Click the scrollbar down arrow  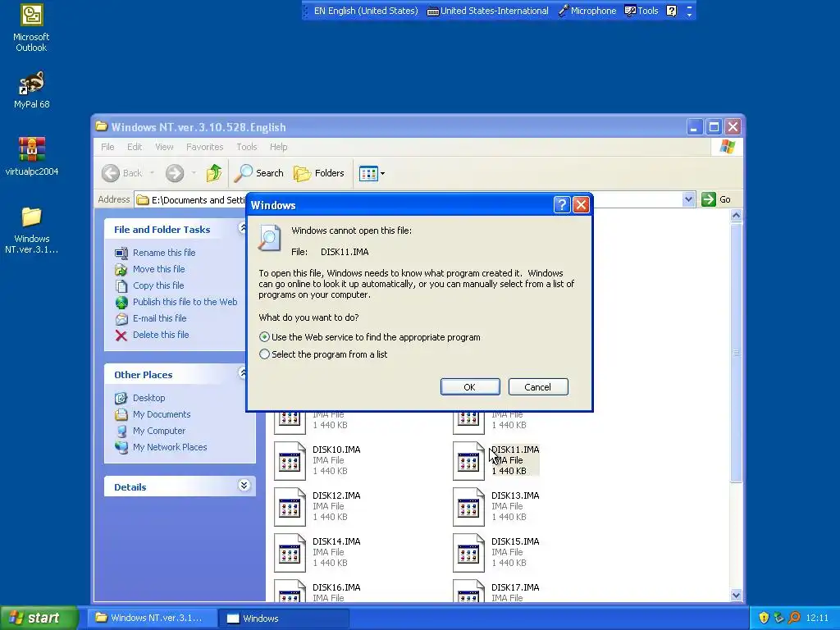(x=736, y=596)
